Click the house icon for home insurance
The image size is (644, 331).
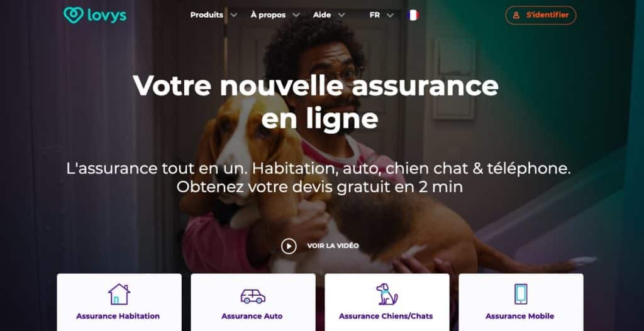pyautogui.click(x=119, y=294)
